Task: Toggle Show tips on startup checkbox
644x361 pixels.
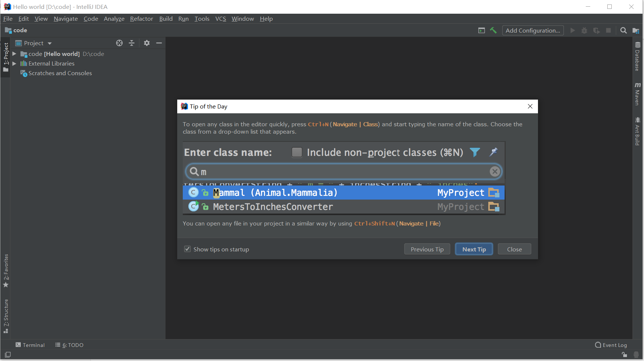Action: pos(188,249)
